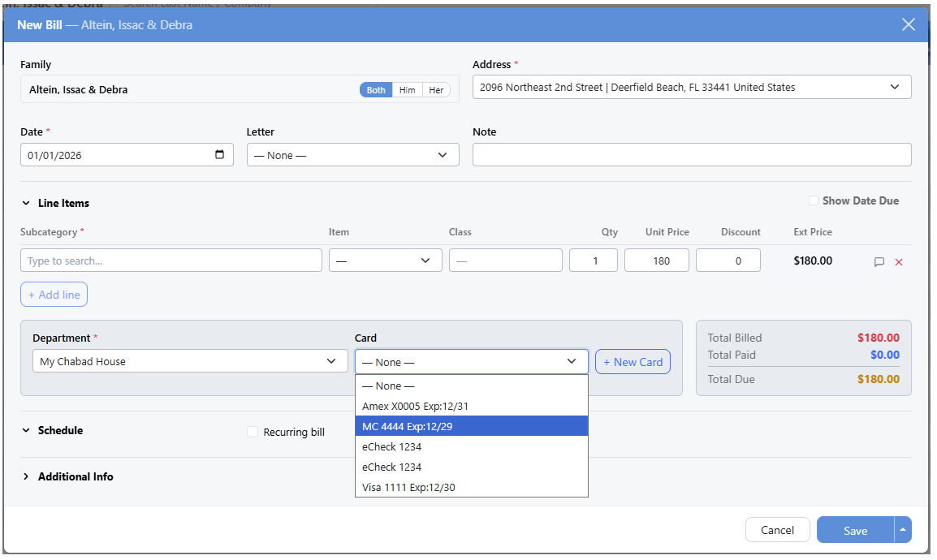Click the Unit Price field showing 180

(656, 261)
